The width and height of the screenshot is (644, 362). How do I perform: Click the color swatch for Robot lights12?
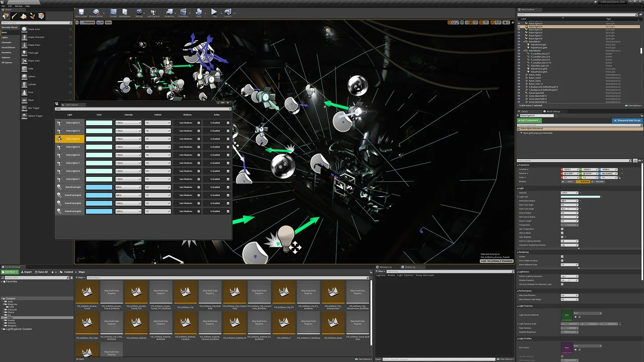pos(99,123)
